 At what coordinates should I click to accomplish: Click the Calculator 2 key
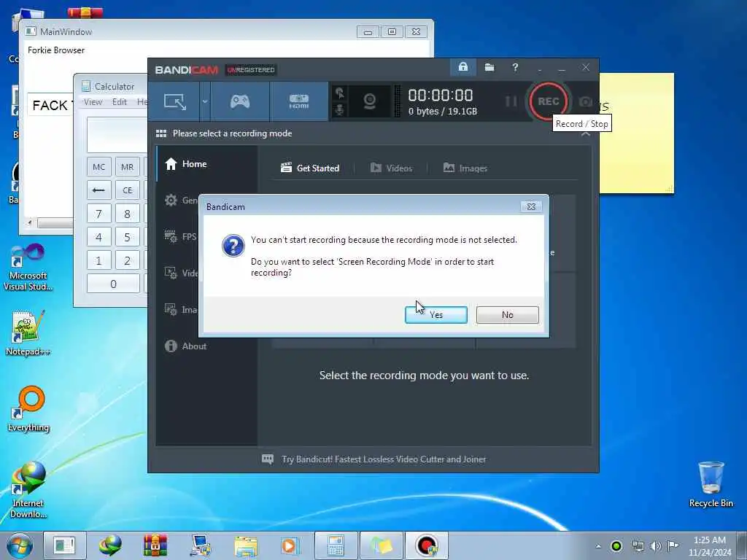coord(127,260)
